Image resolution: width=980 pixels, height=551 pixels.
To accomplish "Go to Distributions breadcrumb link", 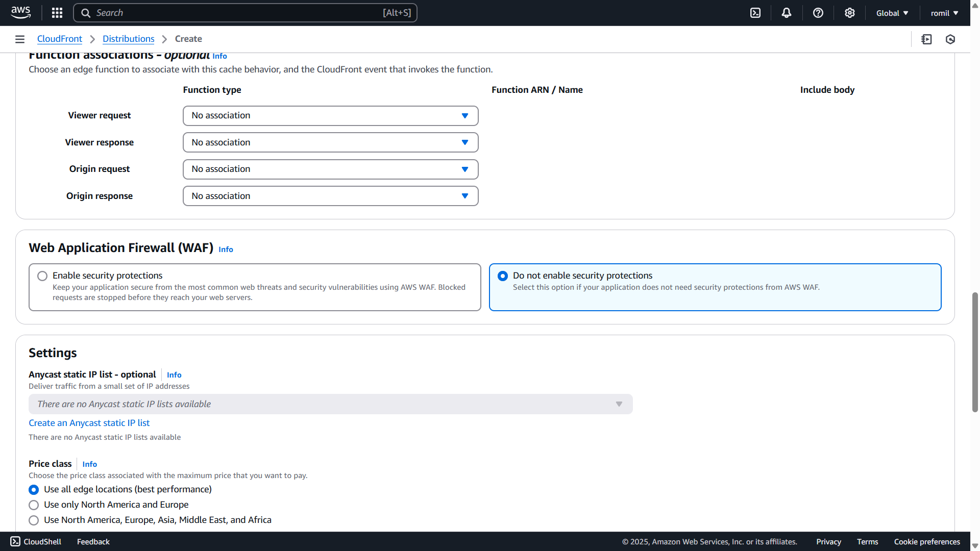I will click(x=129, y=39).
